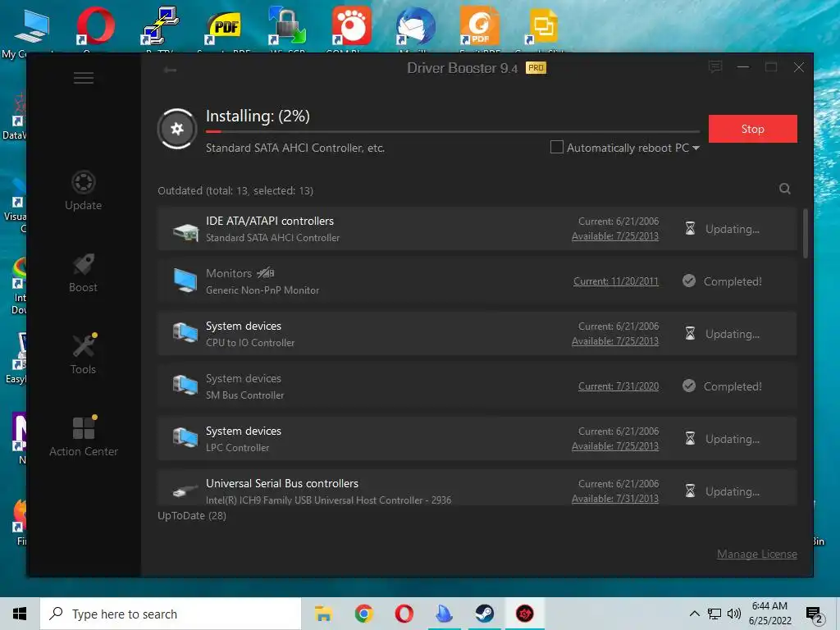Click the Windows search box
840x630 pixels.
[171, 614]
